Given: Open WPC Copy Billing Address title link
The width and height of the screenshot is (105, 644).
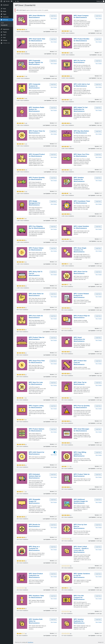Looking at the screenshot, I should 80,454.
